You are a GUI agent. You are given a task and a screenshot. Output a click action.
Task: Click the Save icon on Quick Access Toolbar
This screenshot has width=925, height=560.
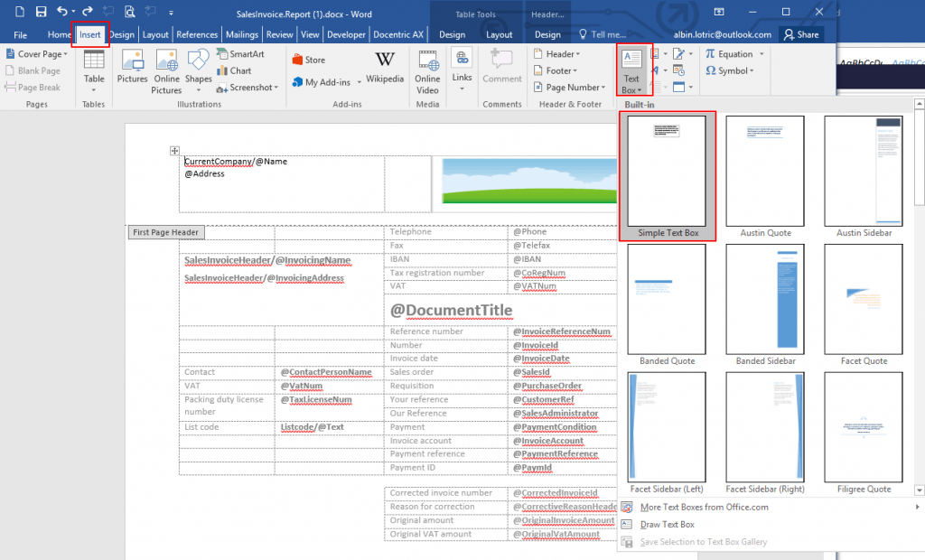[x=39, y=10]
